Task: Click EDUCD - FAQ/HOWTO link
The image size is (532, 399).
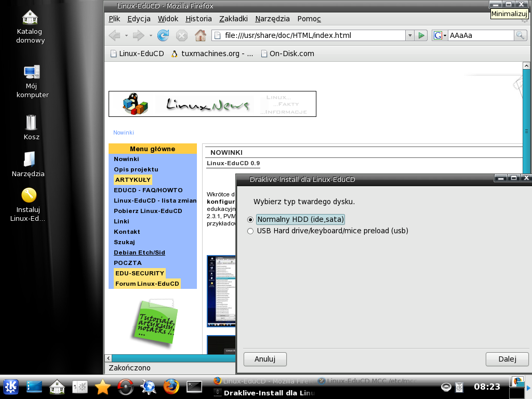Action: point(148,190)
